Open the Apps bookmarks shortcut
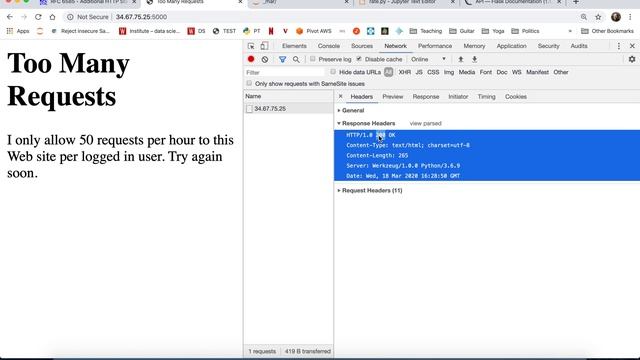 point(18,31)
